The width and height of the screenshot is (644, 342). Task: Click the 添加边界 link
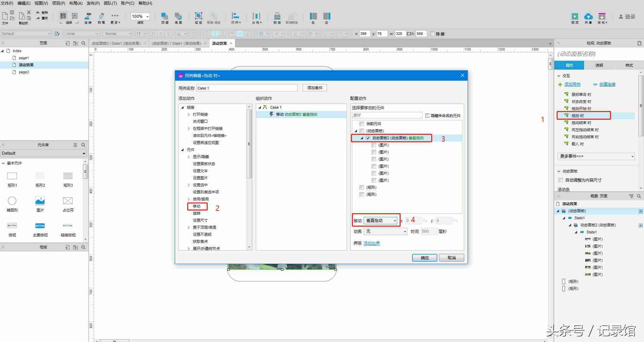[x=372, y=243]
